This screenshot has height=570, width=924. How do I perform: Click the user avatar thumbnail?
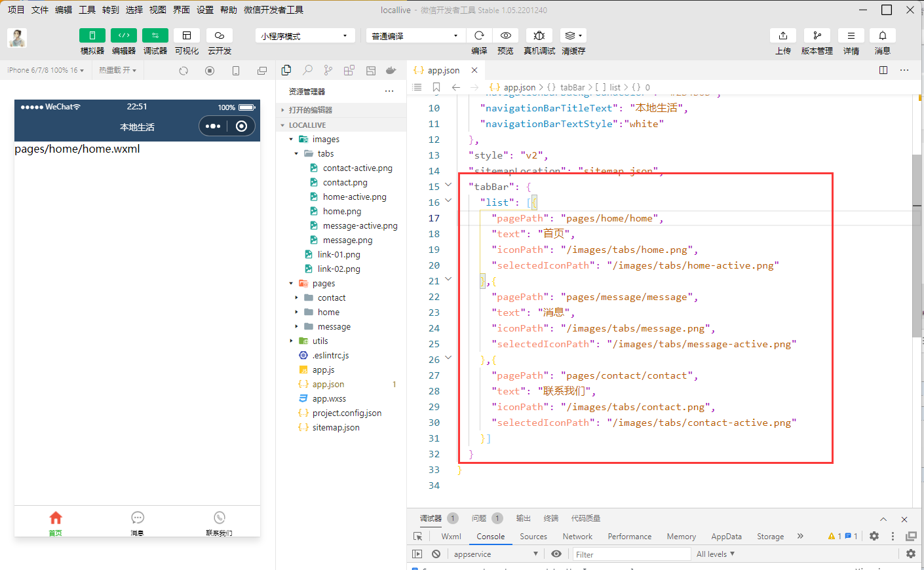17,38
